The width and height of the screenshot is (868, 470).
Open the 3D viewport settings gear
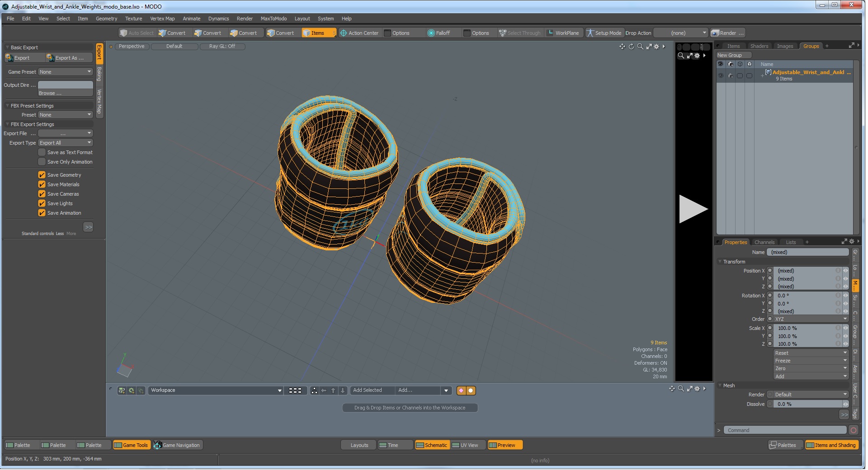pyautogui.click(x=656, y=47)
